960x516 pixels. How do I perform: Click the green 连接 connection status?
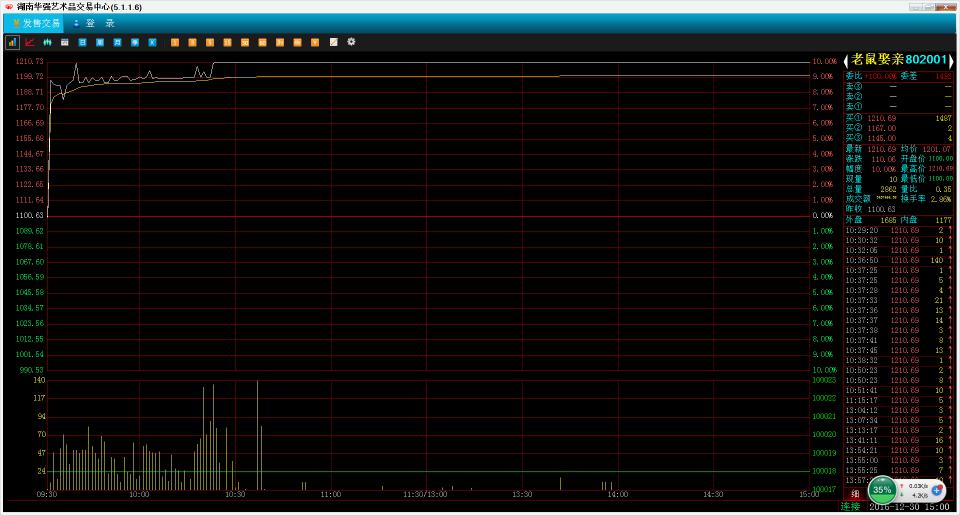(850, 507)
